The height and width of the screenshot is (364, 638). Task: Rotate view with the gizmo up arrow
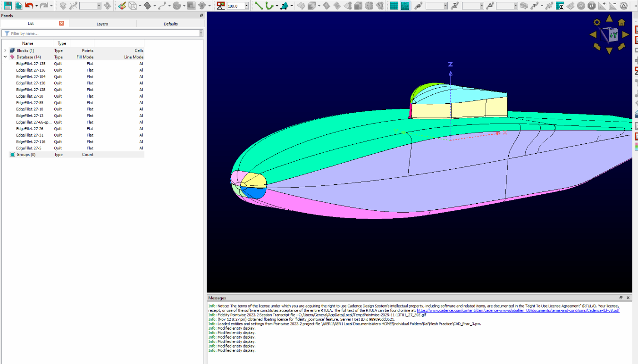coord(609,19)
